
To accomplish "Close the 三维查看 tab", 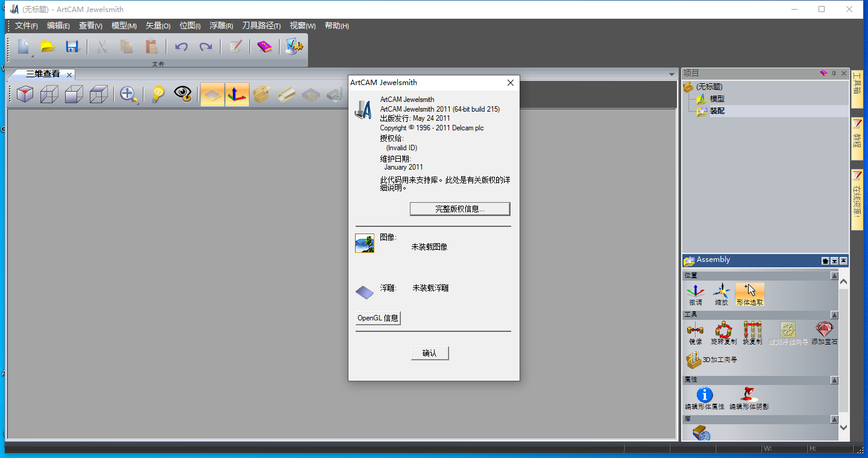I will coord(69,75).
